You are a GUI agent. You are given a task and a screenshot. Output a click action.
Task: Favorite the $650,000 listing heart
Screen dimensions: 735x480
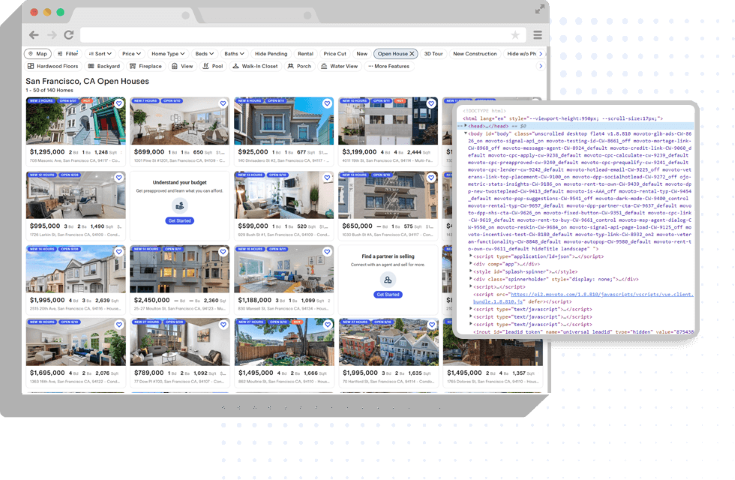pos(431,178)
